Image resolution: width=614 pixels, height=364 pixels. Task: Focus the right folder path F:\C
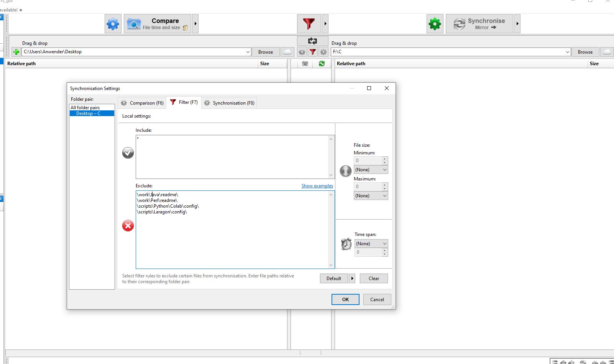pyautogui.click(x=448, y=52)
